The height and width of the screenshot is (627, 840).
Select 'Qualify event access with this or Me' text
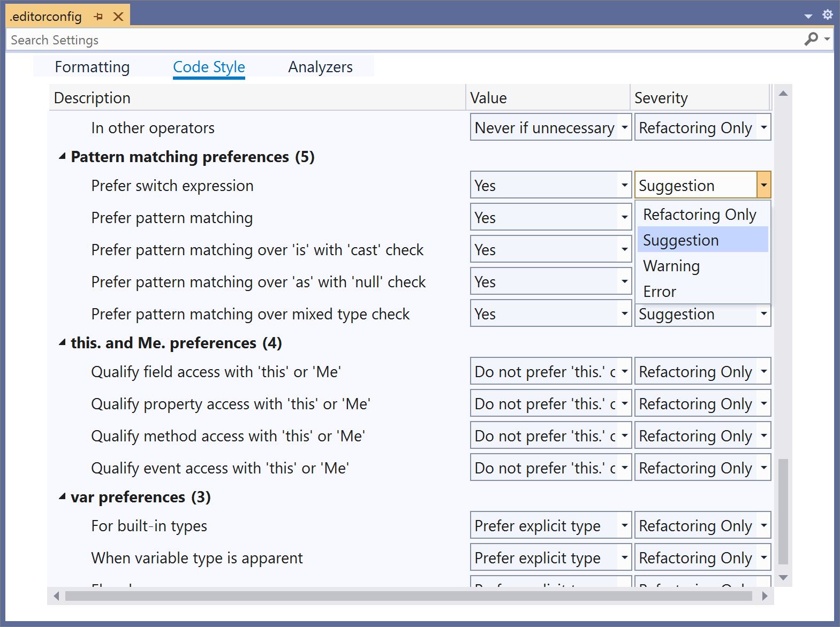point(220,468)
